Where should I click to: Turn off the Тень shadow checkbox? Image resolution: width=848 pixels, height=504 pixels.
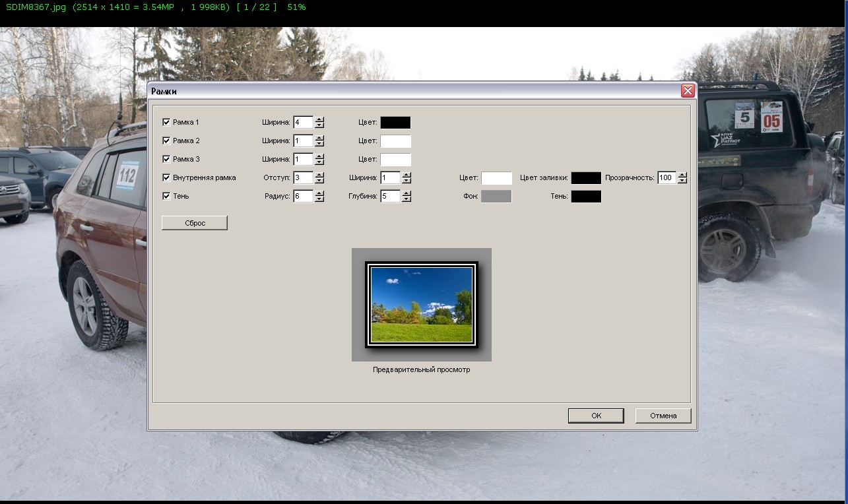[166, 196]
